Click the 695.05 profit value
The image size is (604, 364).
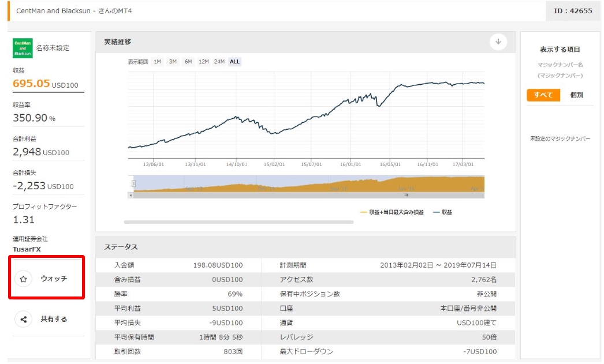click(x=31, y=84)
